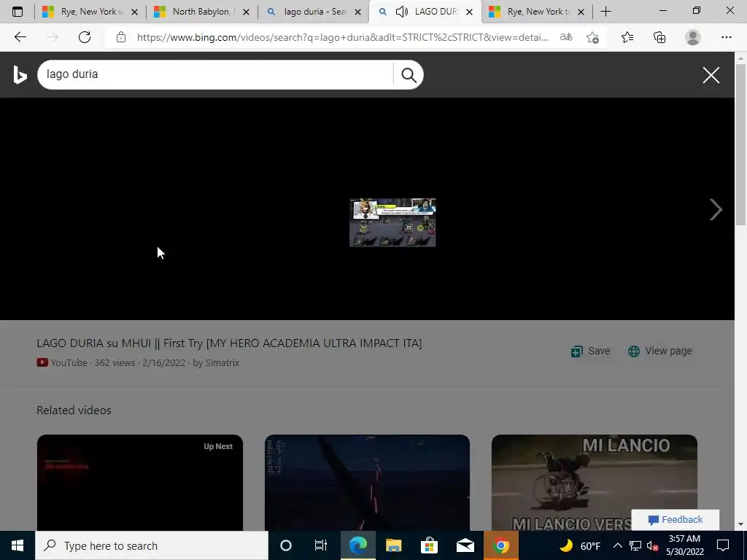Screen dimensions: 747x560
Task: Open Microsoft Store from taskbar
Action: click(x=429, y=545)
